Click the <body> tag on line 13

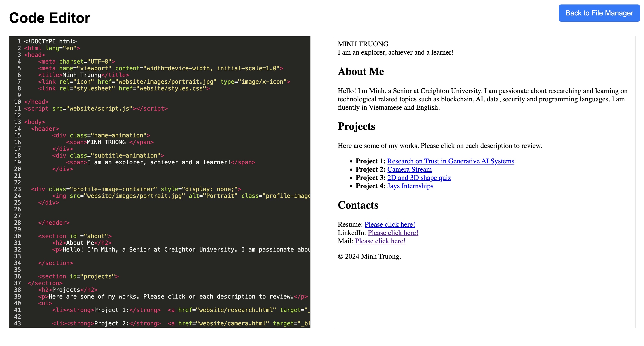(x=34, y=122)
